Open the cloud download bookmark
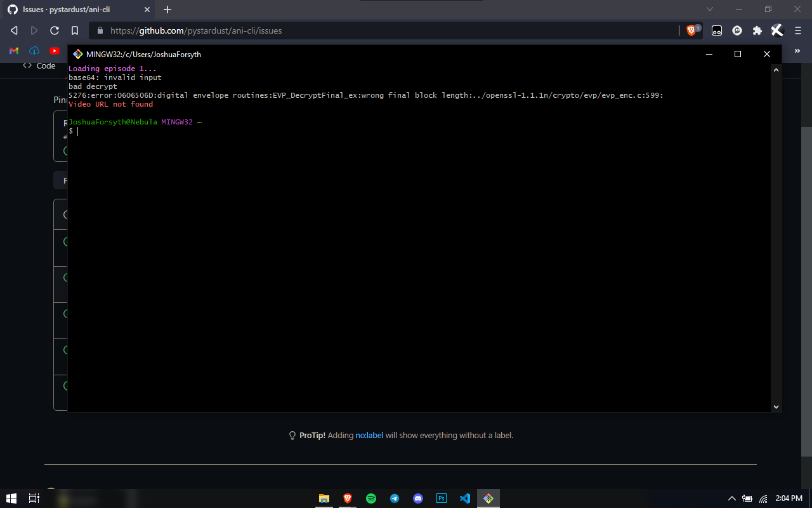This screenshot has height=508, width=812. [34, 51]
